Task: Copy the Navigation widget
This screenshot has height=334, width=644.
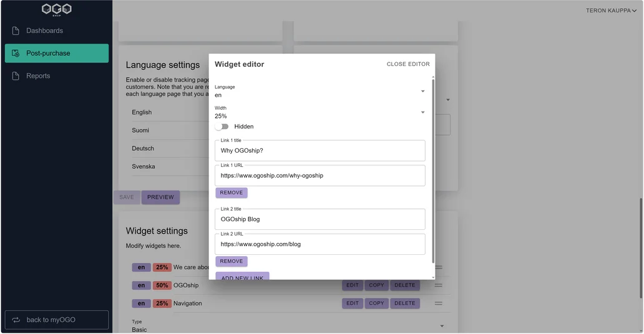Action: tap(376, 303)
